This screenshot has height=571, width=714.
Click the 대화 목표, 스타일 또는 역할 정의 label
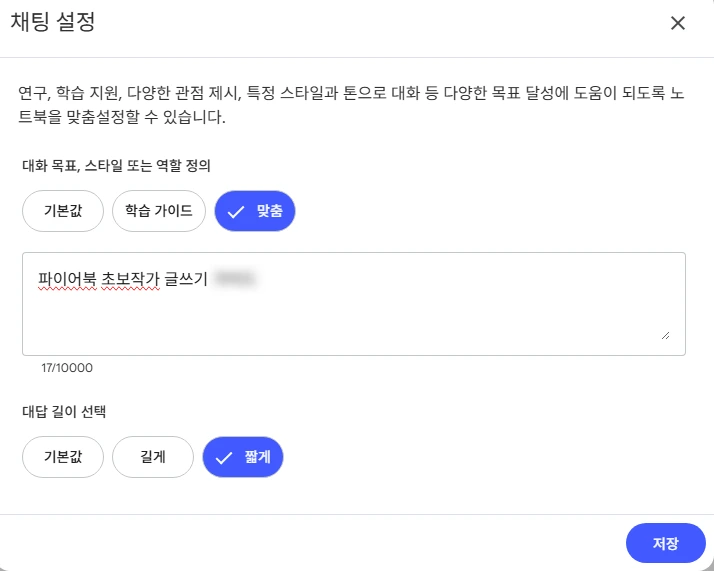click(x=116, y=165)
